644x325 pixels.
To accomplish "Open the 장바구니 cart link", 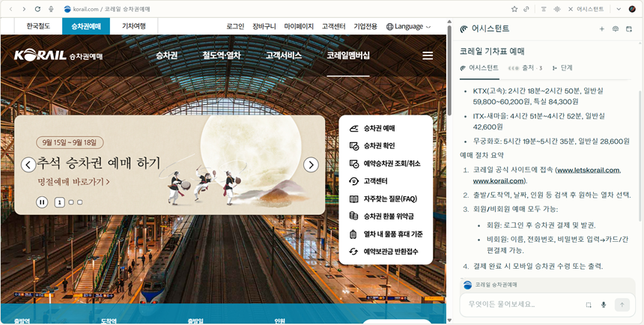I will [x=264, y=27].
